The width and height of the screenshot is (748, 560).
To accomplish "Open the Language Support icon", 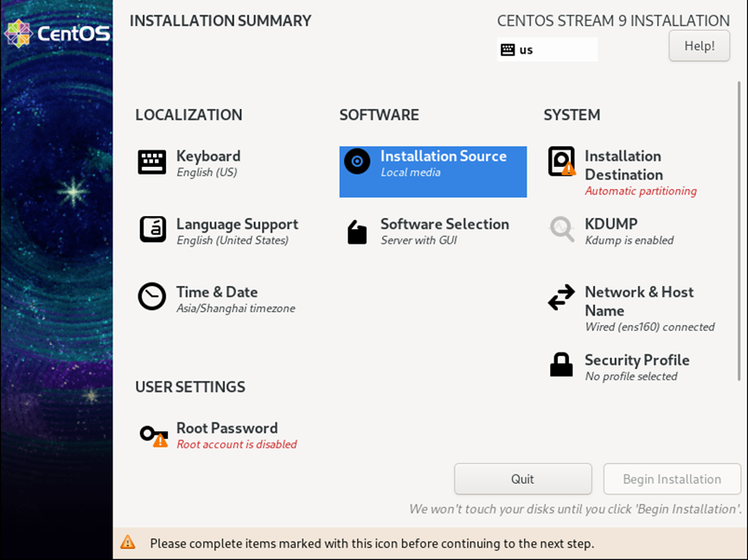I will pyautogui.click(x=153, y=229).
